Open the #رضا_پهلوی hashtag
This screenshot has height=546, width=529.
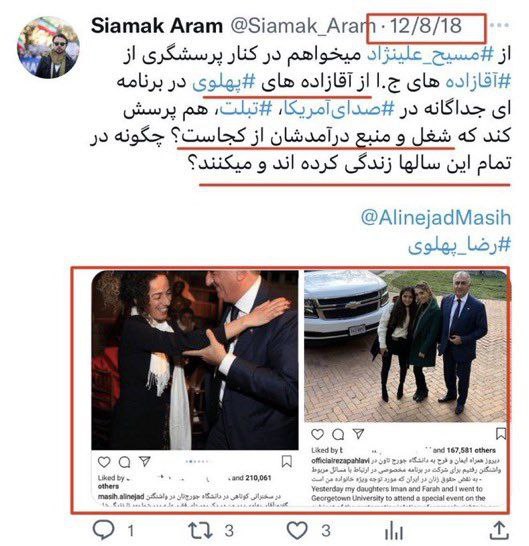point(459,245)
